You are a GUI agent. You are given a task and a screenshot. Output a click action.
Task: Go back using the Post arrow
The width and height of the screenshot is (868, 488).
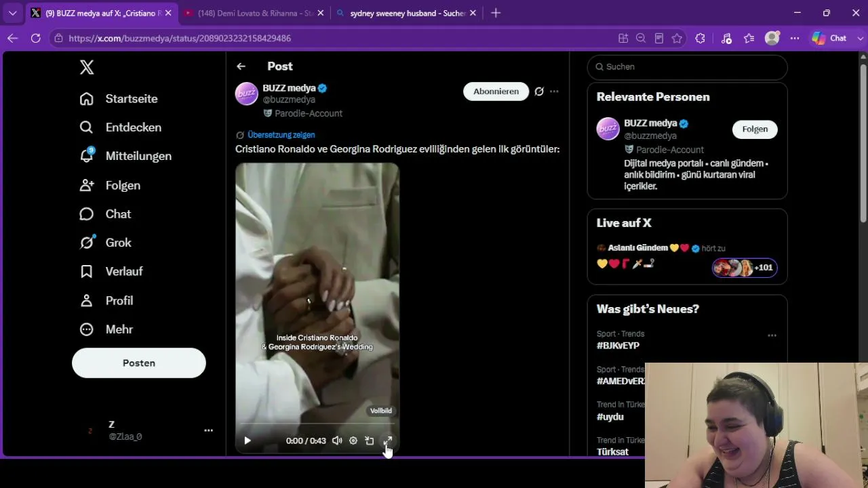pos(241,66)
